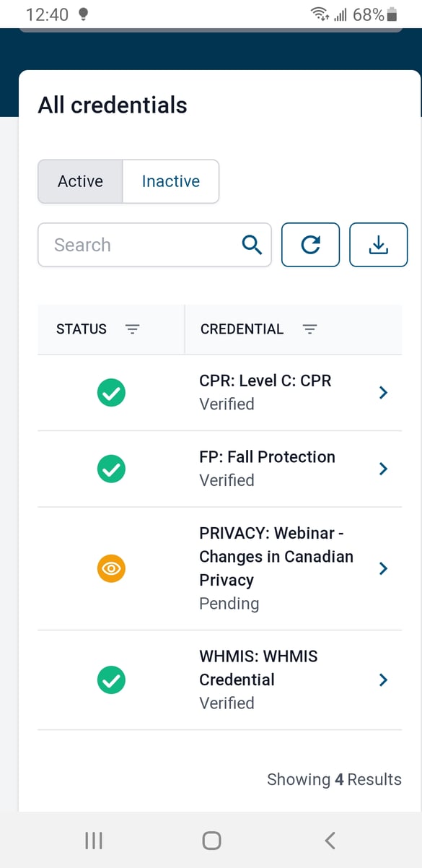Click the verified status icon for Fall Protection
The image size is (422, 868).
[x=111, y=469]
